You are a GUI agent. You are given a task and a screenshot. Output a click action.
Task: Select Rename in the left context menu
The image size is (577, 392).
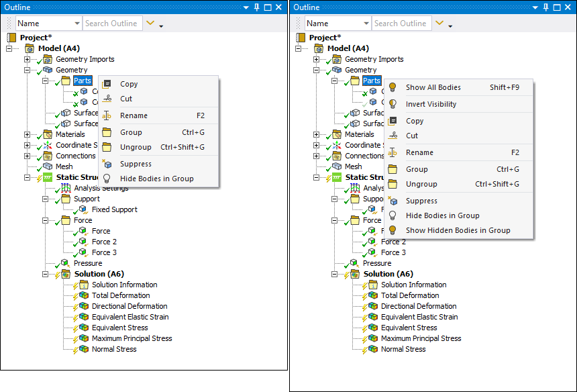click(134, 115)
